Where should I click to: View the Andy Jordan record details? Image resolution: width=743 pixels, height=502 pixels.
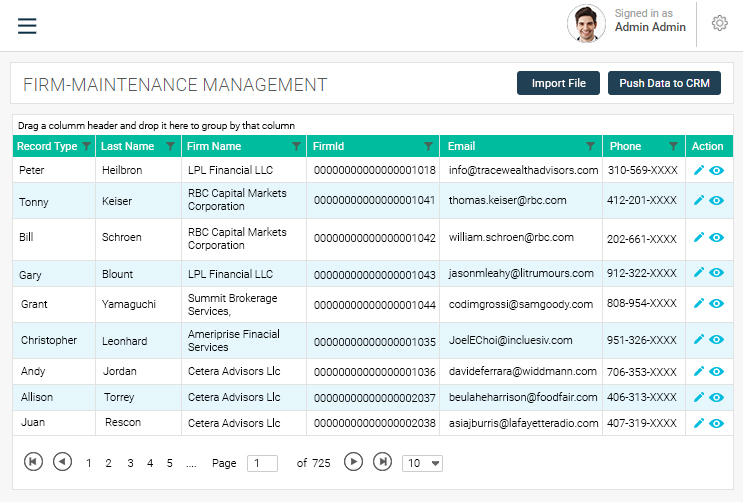[x=716, y=371]
